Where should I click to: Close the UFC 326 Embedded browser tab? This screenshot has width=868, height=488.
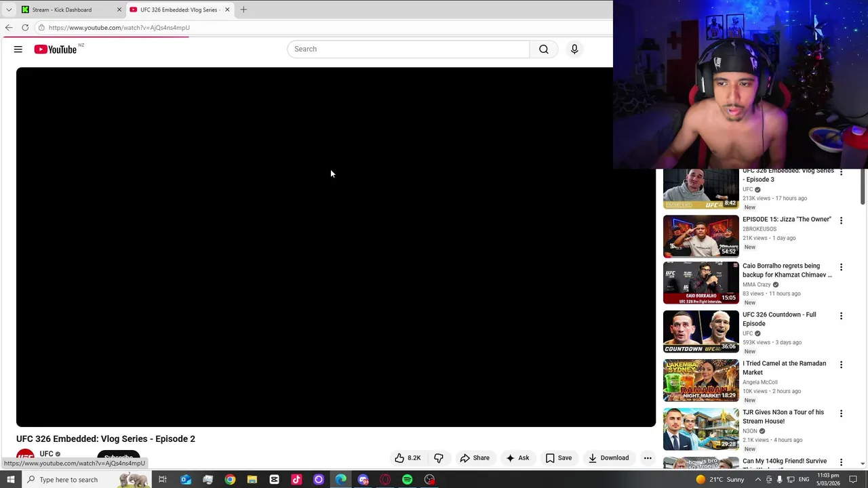[227, 9]
